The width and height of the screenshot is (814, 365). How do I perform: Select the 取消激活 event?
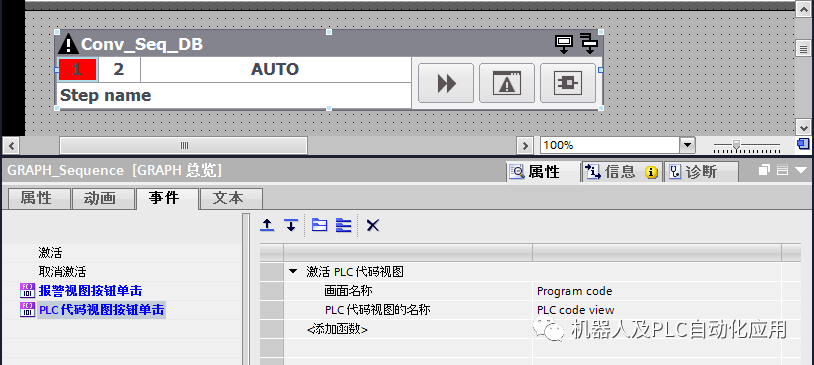62,272
